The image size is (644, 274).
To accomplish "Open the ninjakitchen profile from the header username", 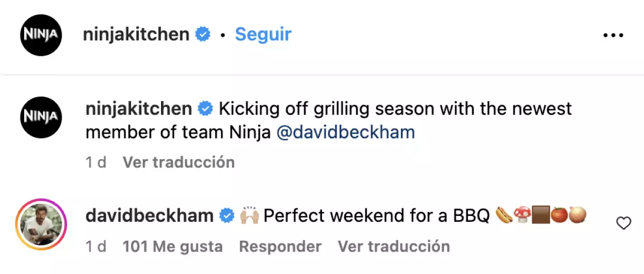I will click(x=136, y=34).
